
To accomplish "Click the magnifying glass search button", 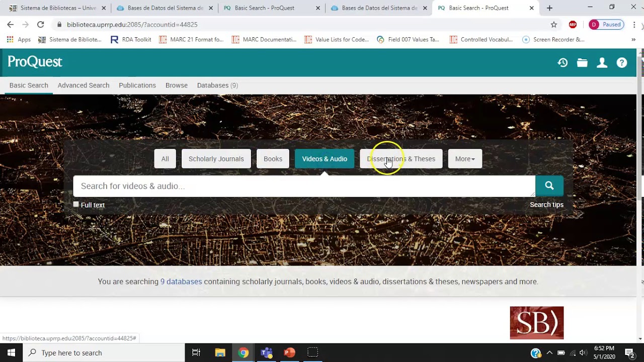I will coord(549,186).
